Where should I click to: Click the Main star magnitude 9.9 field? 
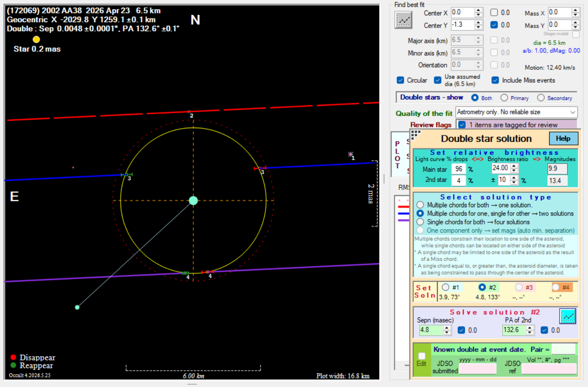557,169
